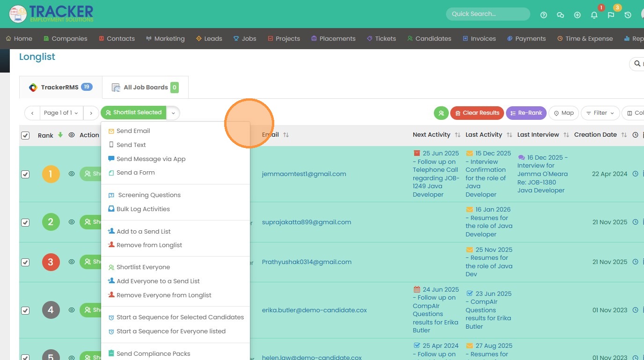Screen dimensions: 644x360
Task: Open the recent history clock icon
Action: [x=628, y=15]
